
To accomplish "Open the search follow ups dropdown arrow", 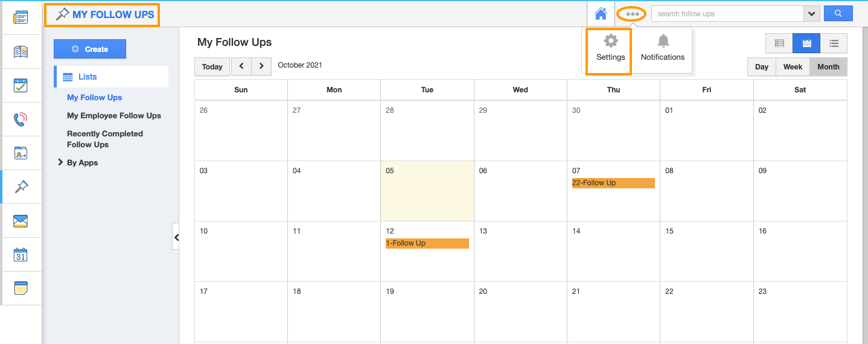I will point(812,14).
